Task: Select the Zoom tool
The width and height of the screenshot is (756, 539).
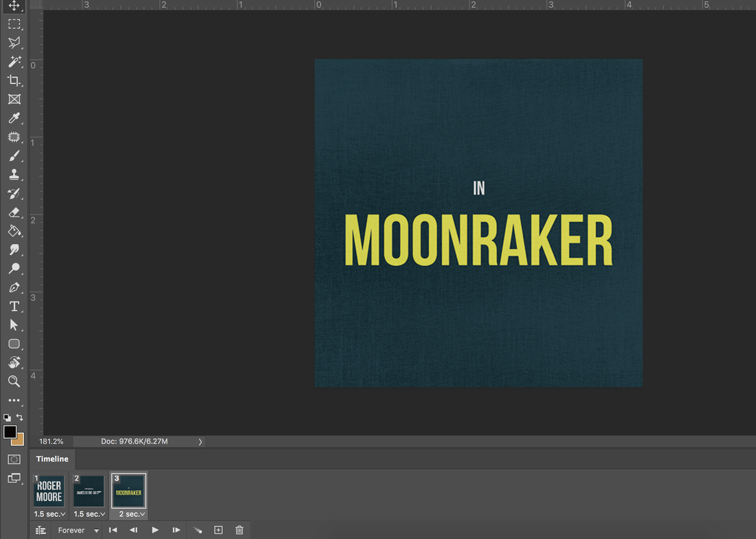Action: coord(14,382)
